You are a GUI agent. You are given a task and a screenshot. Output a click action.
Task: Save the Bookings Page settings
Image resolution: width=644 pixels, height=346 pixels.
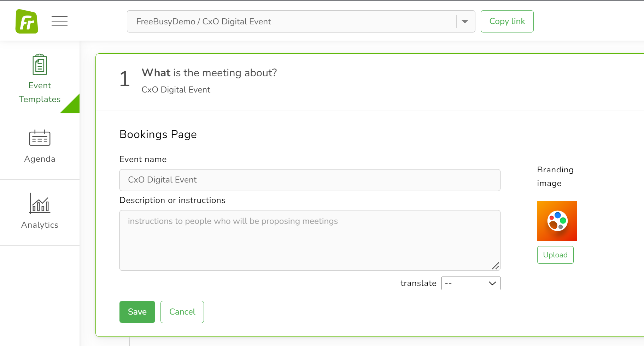[137, 312]
